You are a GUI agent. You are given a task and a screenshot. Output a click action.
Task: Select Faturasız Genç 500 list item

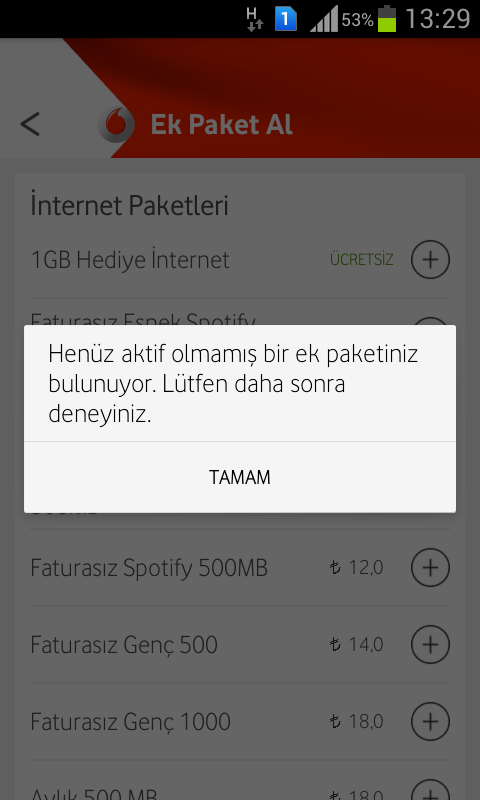240,645
